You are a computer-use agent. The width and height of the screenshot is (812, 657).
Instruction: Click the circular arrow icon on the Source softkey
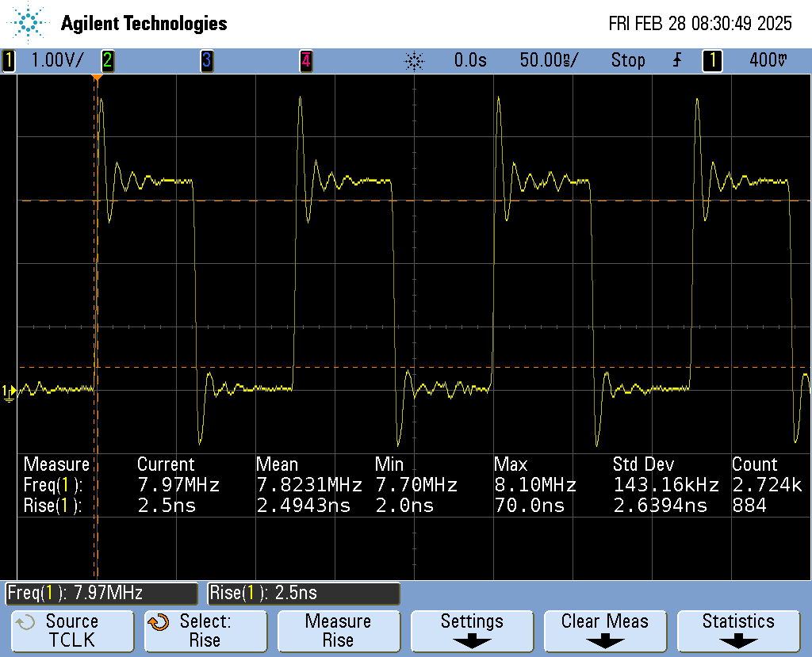click(x=25, y=622)
